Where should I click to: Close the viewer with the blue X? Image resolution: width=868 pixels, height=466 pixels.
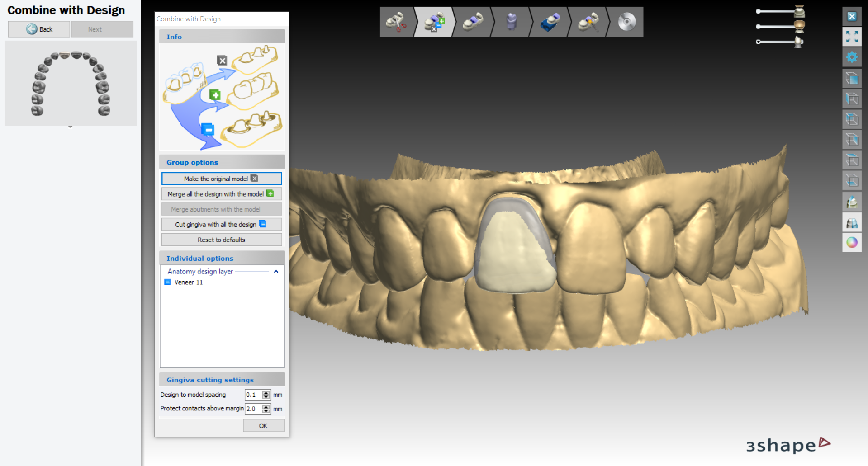[852, 17]
